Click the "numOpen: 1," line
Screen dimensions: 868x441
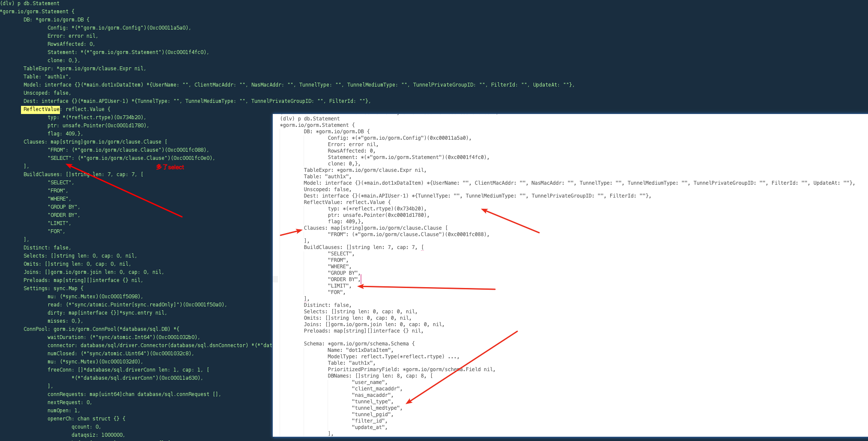click(x=64, y=411)
